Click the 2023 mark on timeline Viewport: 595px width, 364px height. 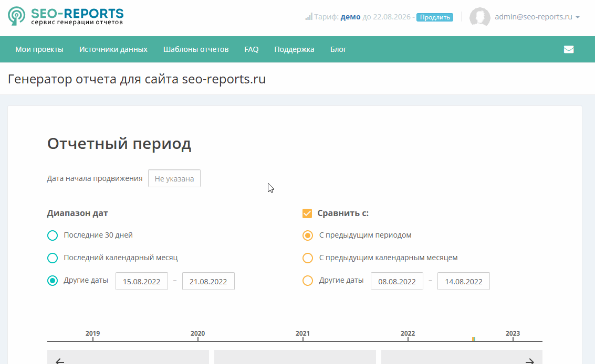513,334
